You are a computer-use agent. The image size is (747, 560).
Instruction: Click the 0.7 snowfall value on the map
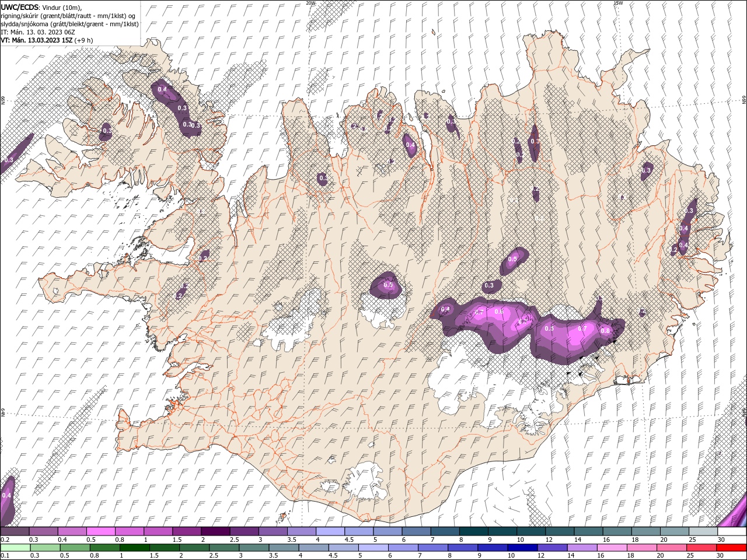point(582,328)
